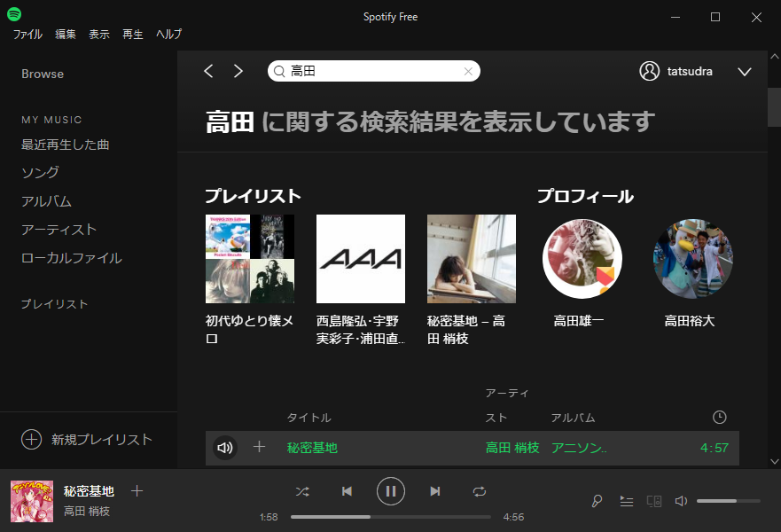Open the play queue
The height and width of the screenshot is (532, 781).
point(627,501)
